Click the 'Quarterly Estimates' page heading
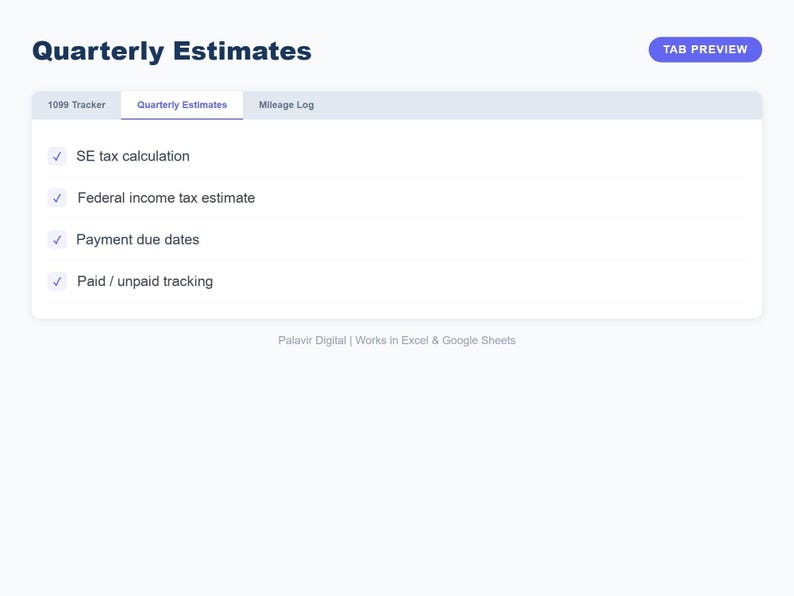The width and height of the screenshot is (794, 596). pyautogui.click(x=172, y=51)
